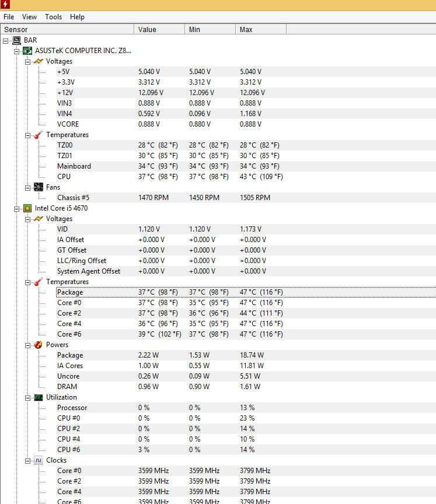Image resolution: width=436 pixels, height=504 pixels.
Task: Click the BAR computer icon
Action: [17, 40]
